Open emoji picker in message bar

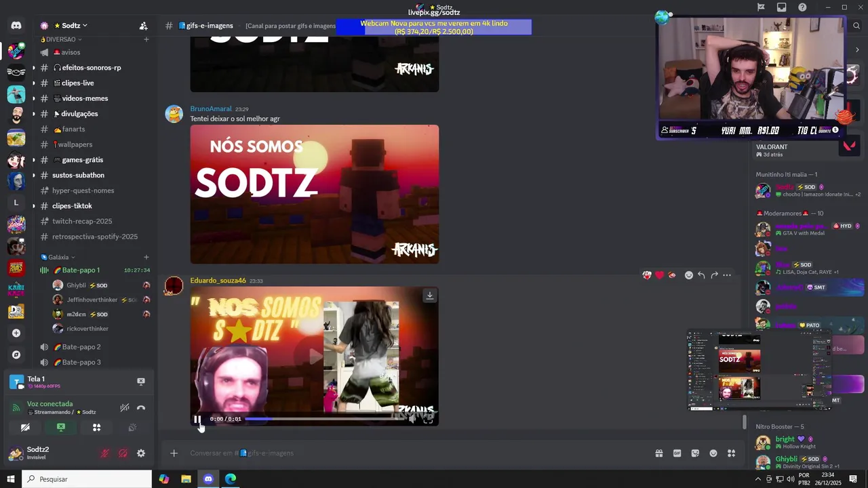click(713, 453)
